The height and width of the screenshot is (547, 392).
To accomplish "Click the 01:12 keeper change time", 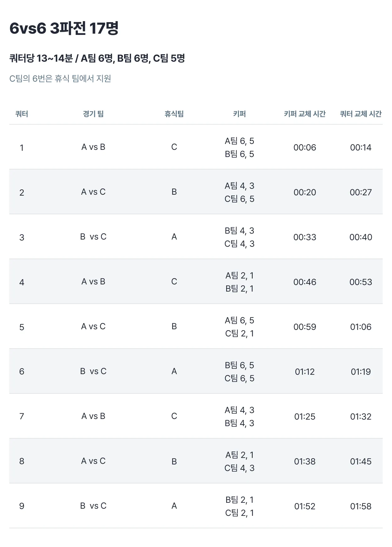I will tap(305, 372).
